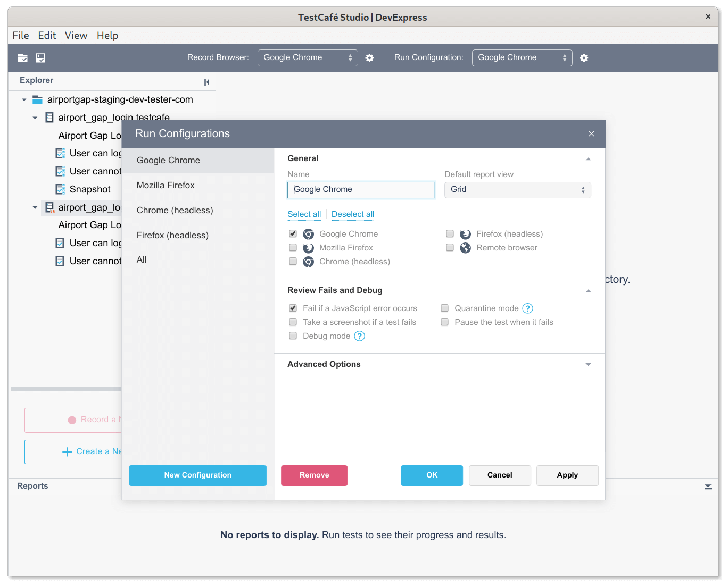
Task: Check the Firefox (headless) checkbox
Action: pos(450,234)
